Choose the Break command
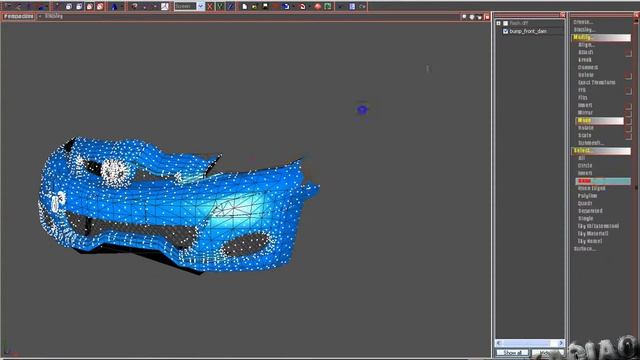Screen dimensions: 640x360 [x=585, y=60]
